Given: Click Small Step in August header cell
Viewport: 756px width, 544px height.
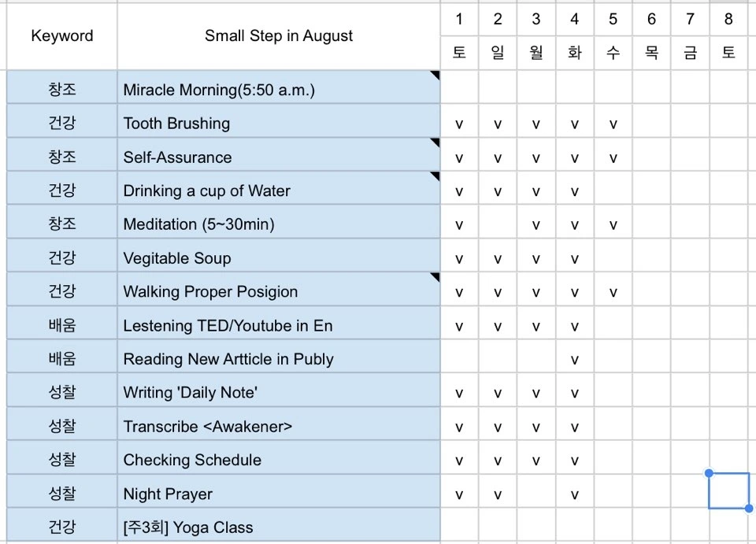Looking at the screenshot, I should 279,36.
